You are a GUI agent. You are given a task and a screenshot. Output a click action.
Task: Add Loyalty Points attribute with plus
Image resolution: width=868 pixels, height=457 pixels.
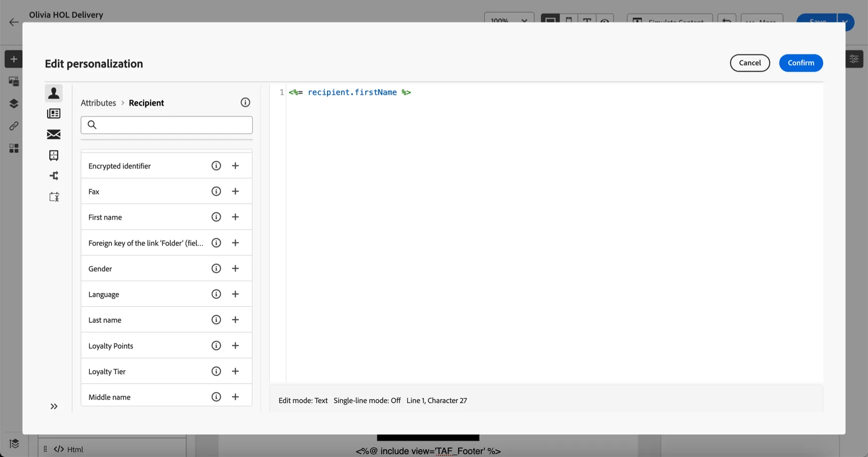(x=235, y=346)
